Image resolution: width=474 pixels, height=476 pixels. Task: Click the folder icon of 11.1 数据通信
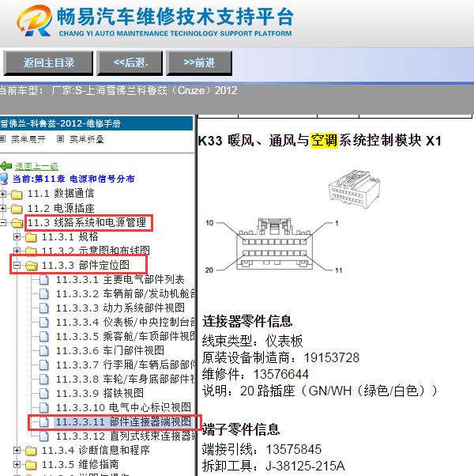17,194
